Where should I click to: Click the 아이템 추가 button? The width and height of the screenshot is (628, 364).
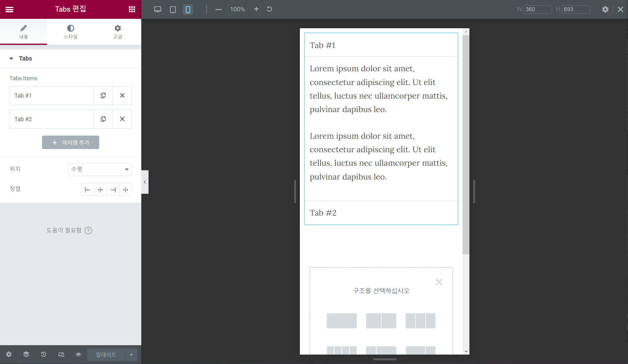point(71,142)
